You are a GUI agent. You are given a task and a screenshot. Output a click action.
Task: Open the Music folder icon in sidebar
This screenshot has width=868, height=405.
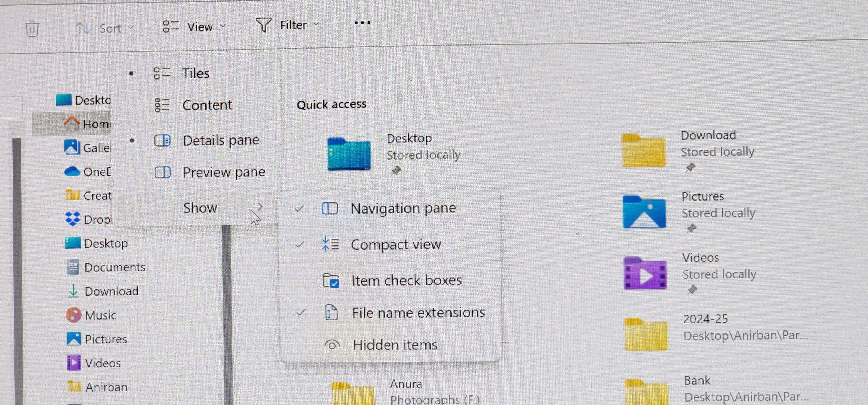(74, 314)
